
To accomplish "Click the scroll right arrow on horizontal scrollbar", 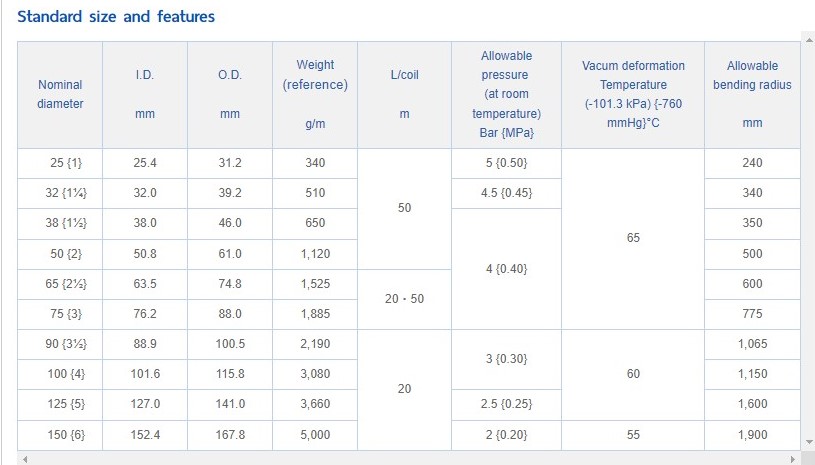I will (x=793, y=459).
